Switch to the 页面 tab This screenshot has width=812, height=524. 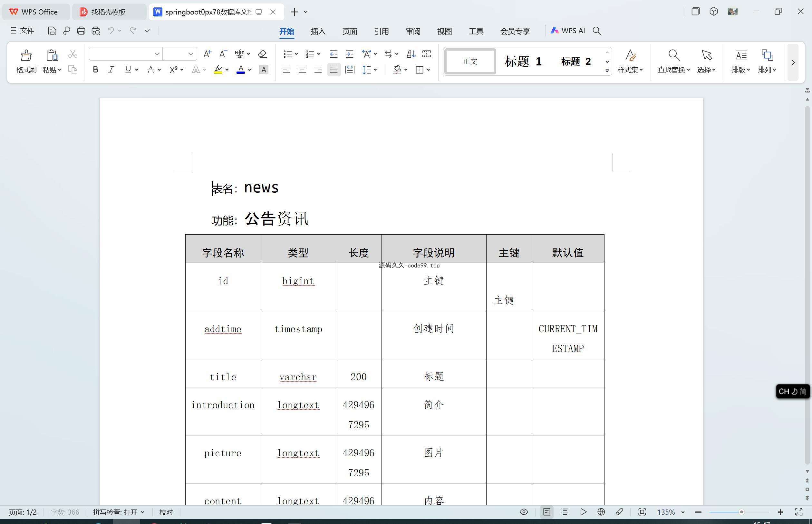pyautogui.click(x=350, y=31)
